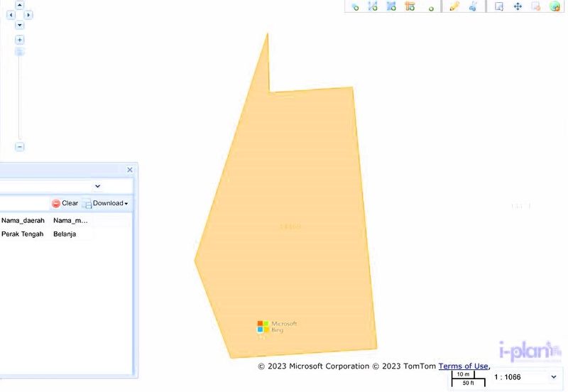Clear the query results
This screenshot has width=568, height=392.
coord(65,203)
